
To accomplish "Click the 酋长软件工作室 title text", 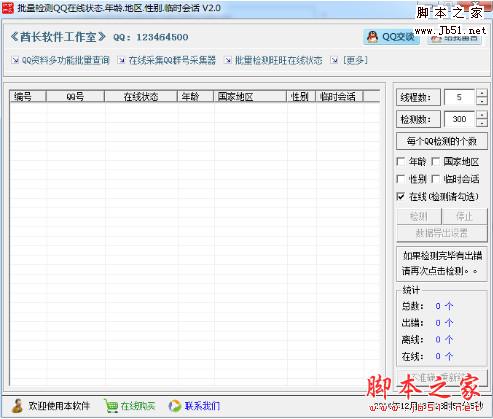I will [58, 37].
